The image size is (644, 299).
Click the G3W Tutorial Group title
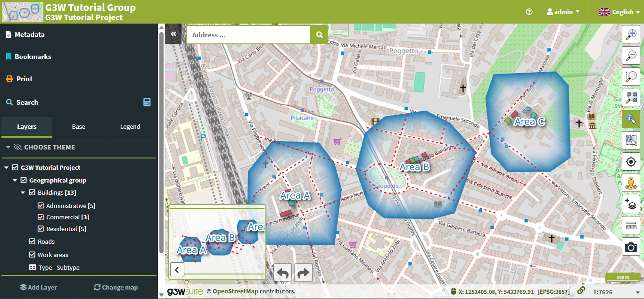click(91, 8)
